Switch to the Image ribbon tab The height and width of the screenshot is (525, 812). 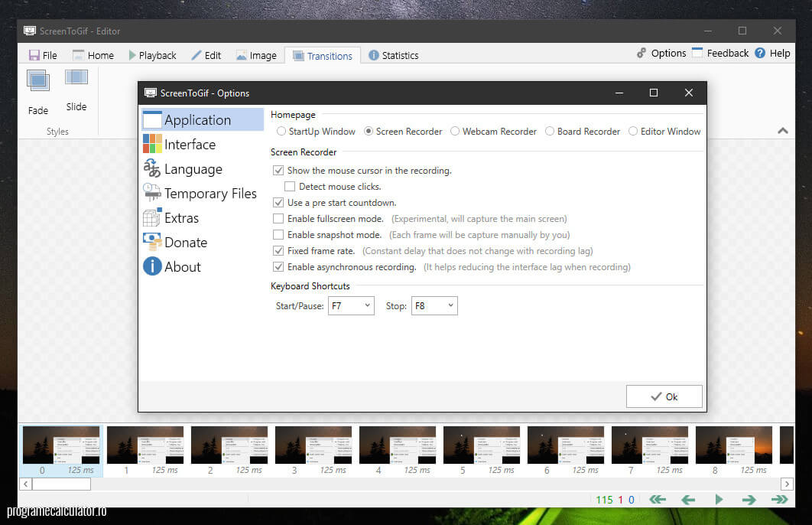click(256, 55)
